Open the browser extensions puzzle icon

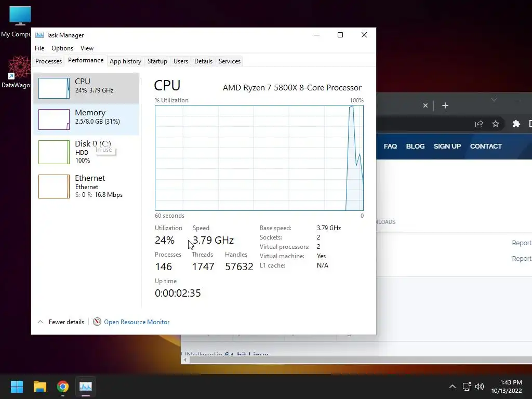point(516,124)
